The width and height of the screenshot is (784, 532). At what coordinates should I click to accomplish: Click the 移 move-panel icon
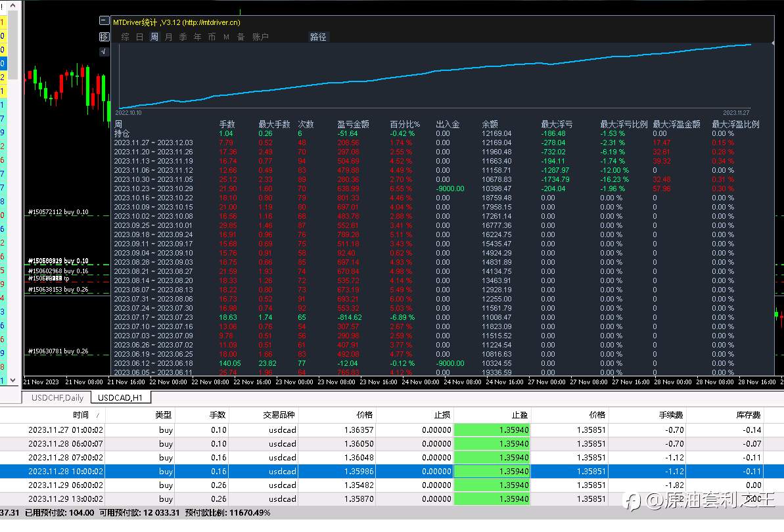(x=104, y=37)
